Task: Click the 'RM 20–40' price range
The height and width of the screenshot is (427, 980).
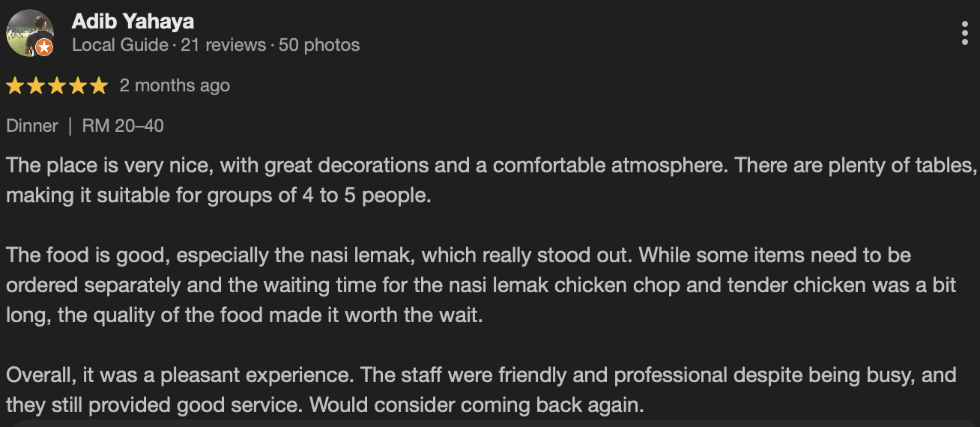Action: (x=123, y=126)
